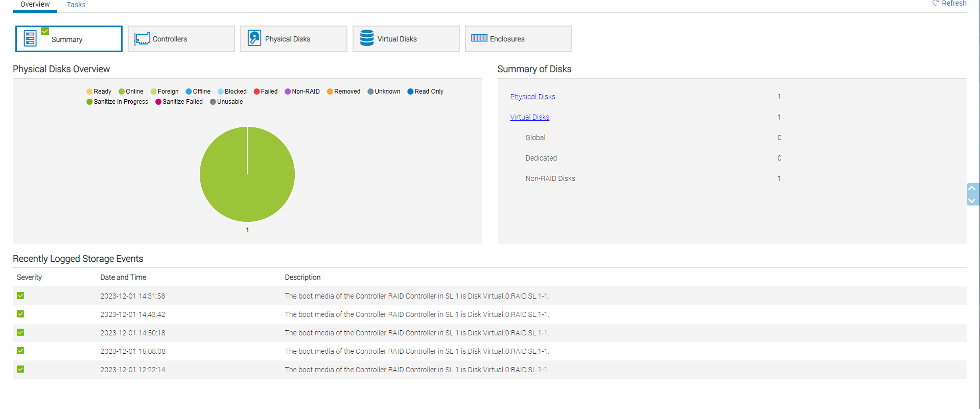Toggle the Read Only legend entry
The height and width of the screenshot is (409, 980).
(x=425, y=92)
